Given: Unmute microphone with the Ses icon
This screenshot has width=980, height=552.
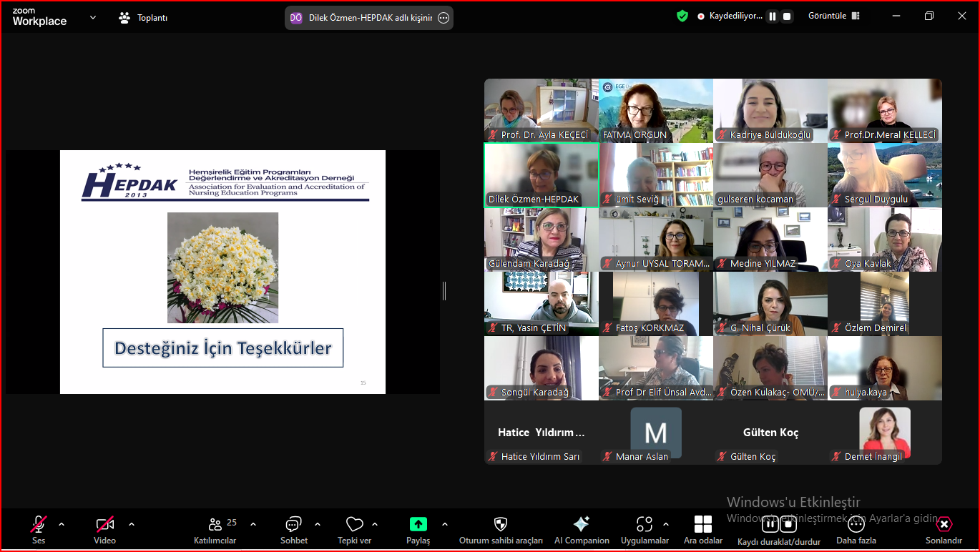Looking at the screenshot, I should coord(39,525).
